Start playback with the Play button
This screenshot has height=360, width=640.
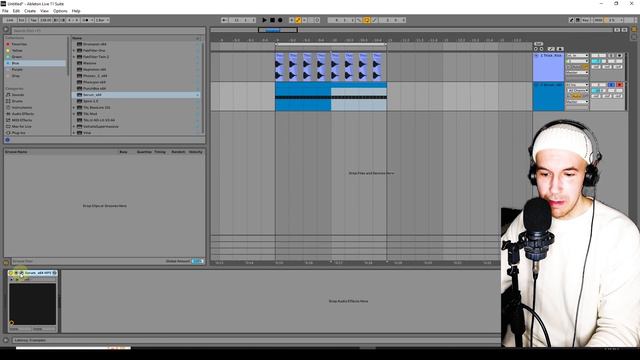[264, 20]
